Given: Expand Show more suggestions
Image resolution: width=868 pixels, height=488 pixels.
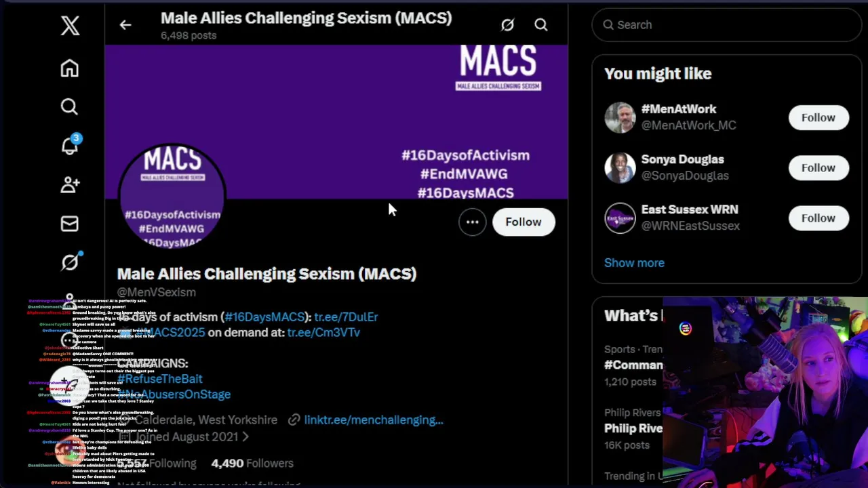Looking at the screenshot, I should 634,263.
